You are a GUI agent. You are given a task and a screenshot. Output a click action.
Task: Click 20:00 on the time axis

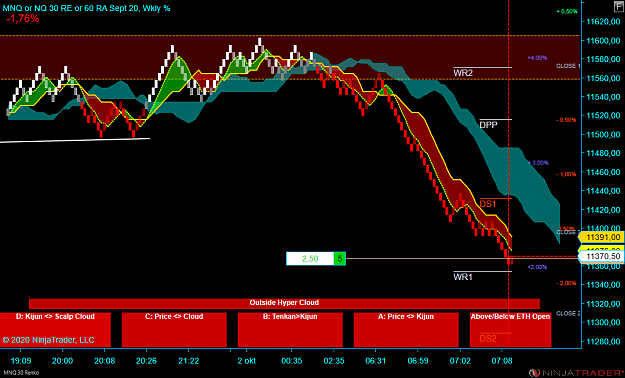coord(63,361)
